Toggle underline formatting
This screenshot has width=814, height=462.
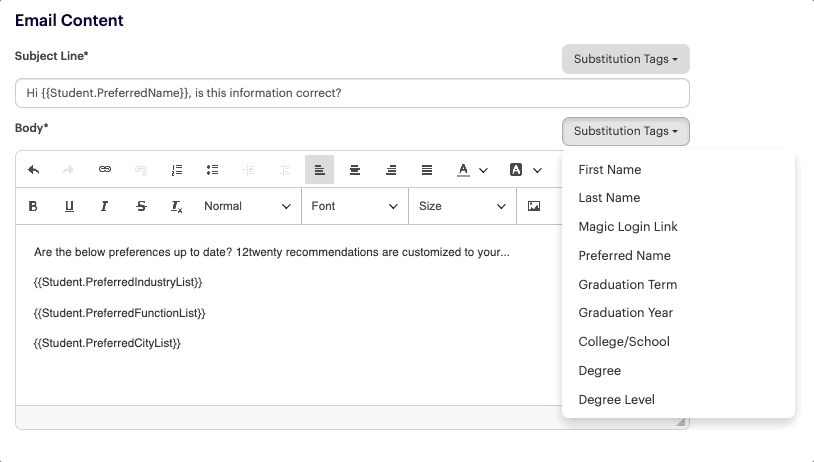(69, 206)
